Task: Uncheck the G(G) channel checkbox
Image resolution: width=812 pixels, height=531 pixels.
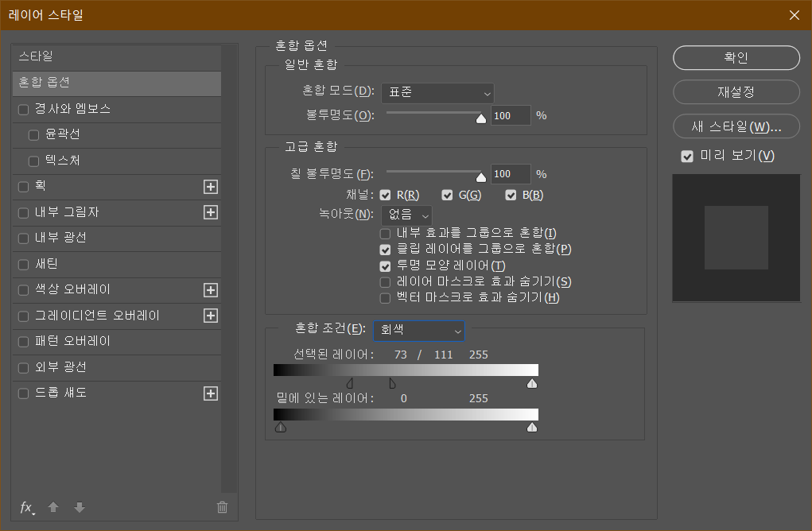Action: pyautogui.click(x=447, y=195)
